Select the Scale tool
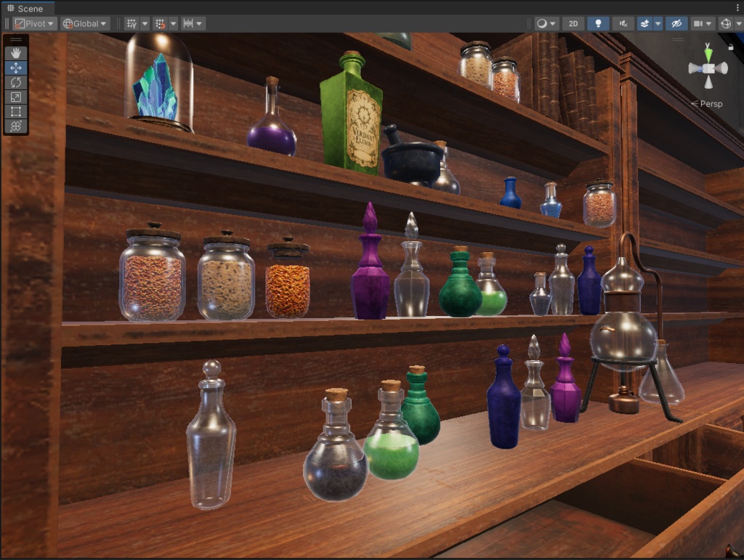The width and height of the screenshot is (744, 560). click(16, 97)
